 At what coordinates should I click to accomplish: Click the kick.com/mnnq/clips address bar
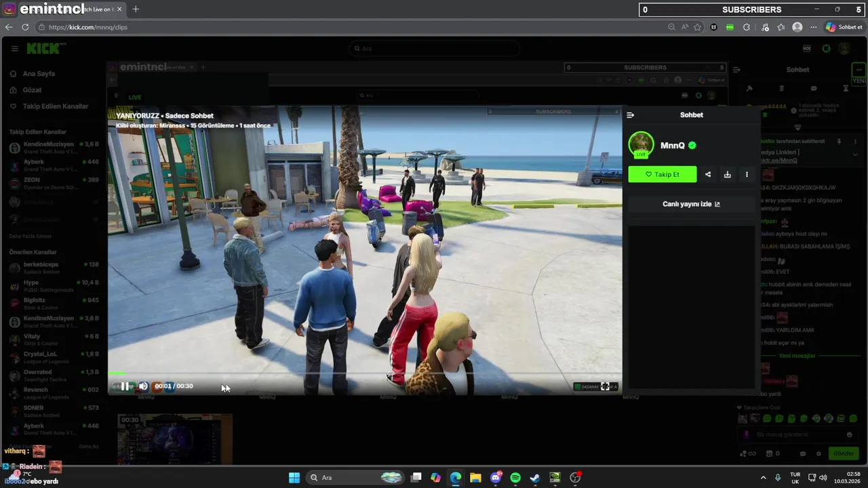pyautogui.click(x=88, y=27)
